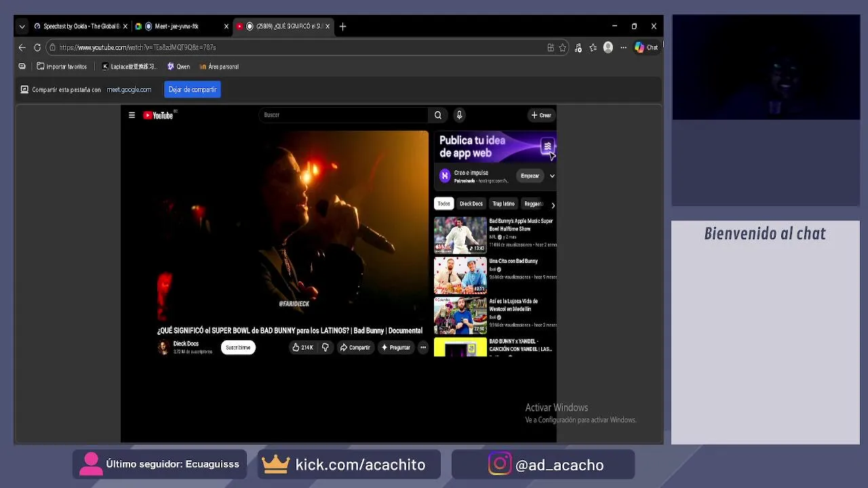Open the Importar favoritos bookmark

point(62,67)
